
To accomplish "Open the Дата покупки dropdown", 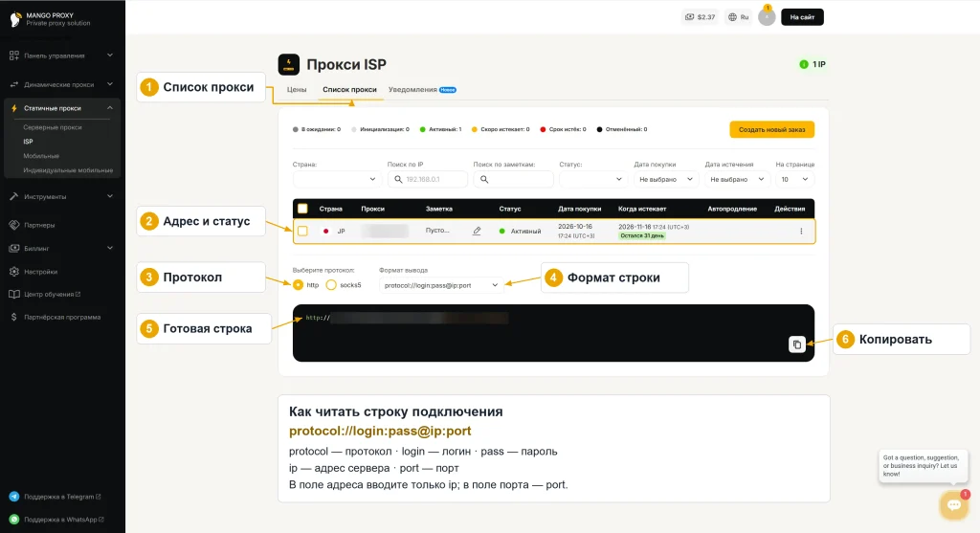I will click(x=666, y=179).
